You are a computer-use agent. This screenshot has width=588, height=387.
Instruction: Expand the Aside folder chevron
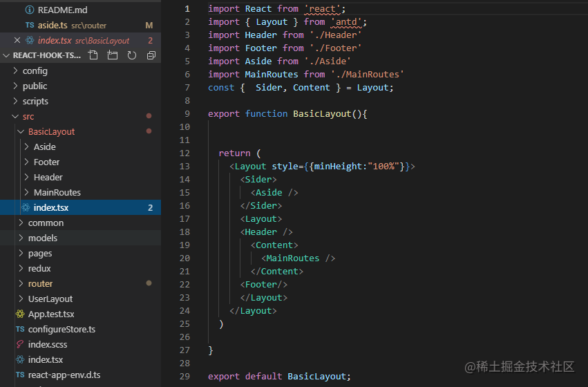[x=27, y=147]
